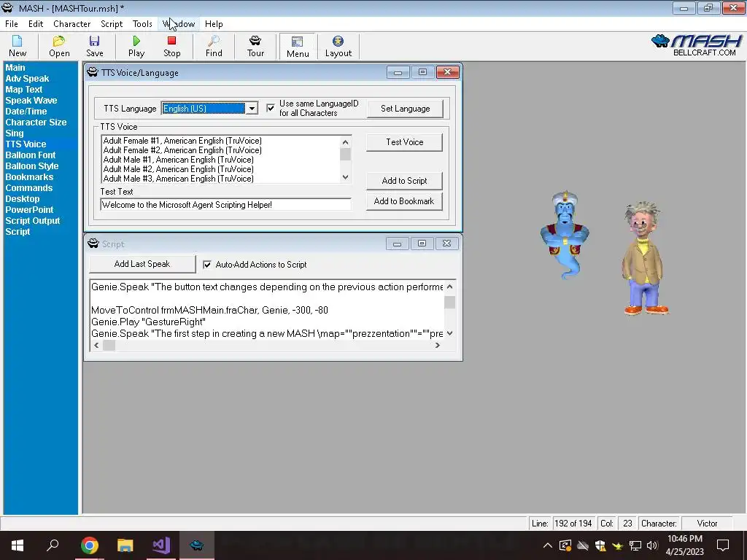The image size is (747, 560).
Task: Select Map Text in the sidebar
Action: (x=24, y=90)
